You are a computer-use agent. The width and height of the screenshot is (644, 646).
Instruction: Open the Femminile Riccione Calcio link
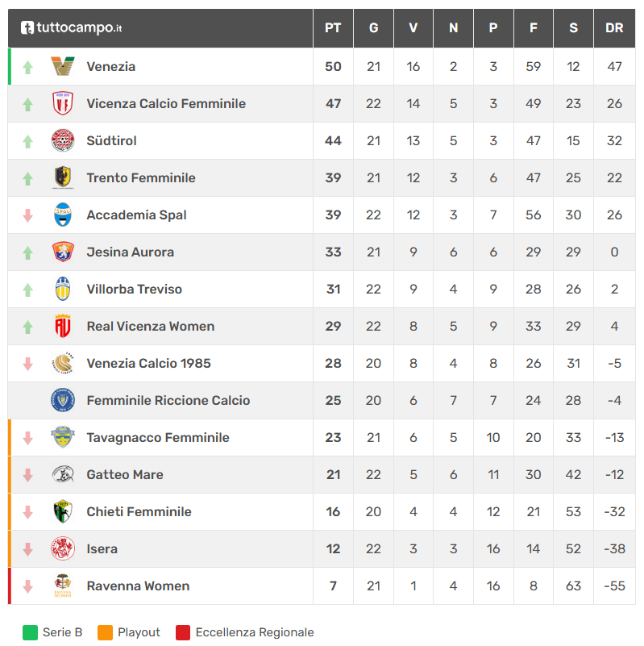[x=168, y=401]
